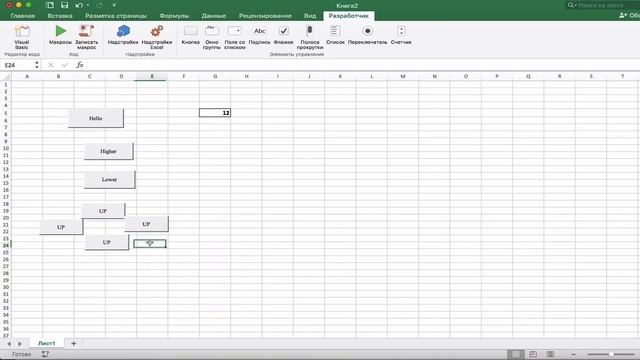Image resolution: width=640 pixels, height=360 pixels.
Task: Select cell G5 containing 12
Action: (215, 113)
